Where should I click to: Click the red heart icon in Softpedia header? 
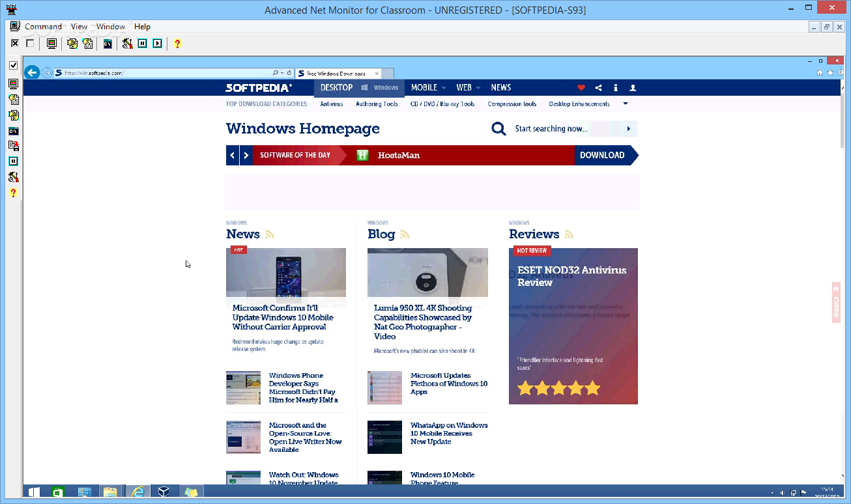point(581,88)
